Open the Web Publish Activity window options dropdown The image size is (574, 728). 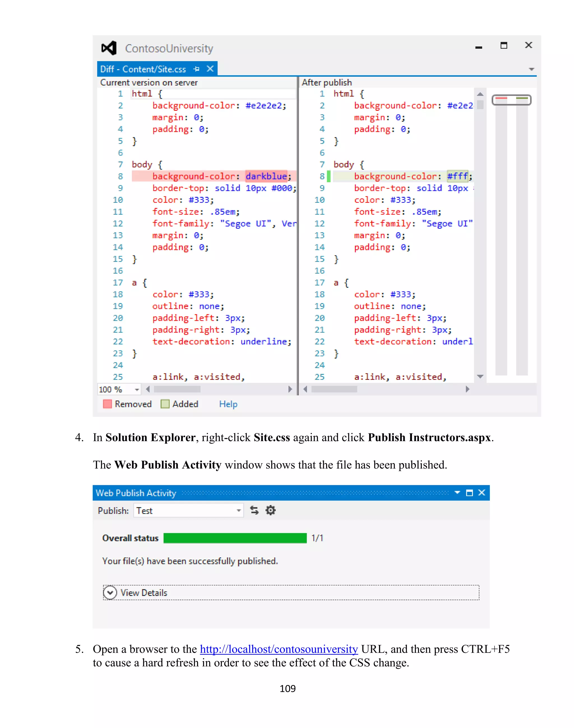coord(457,493)
